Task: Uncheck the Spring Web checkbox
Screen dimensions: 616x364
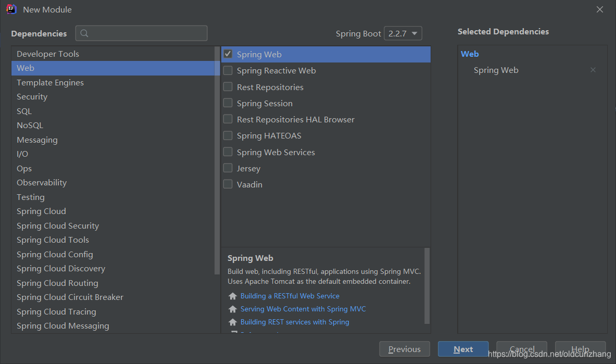Action: [x=228, y=54]
